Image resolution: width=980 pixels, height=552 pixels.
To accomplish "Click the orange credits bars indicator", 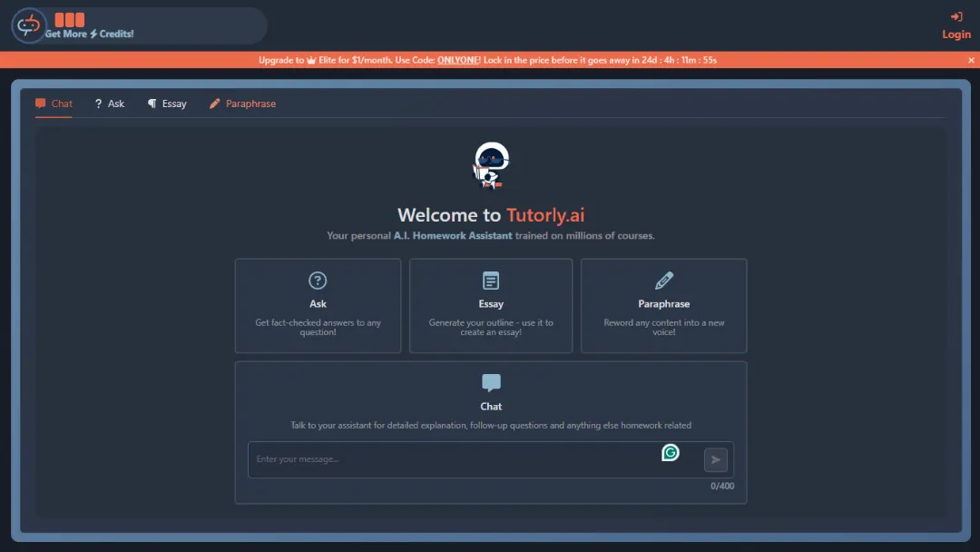I will 70,19.
